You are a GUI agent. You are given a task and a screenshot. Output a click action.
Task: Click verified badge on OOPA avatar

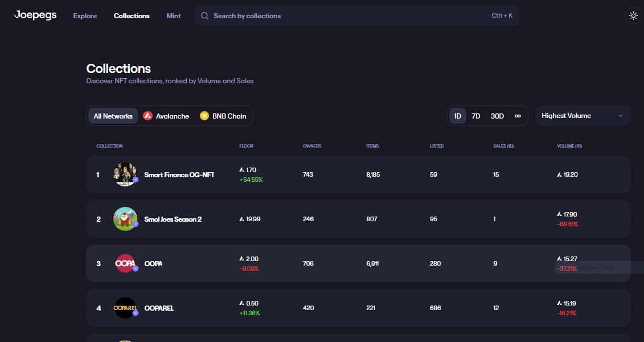pos(135,268)
